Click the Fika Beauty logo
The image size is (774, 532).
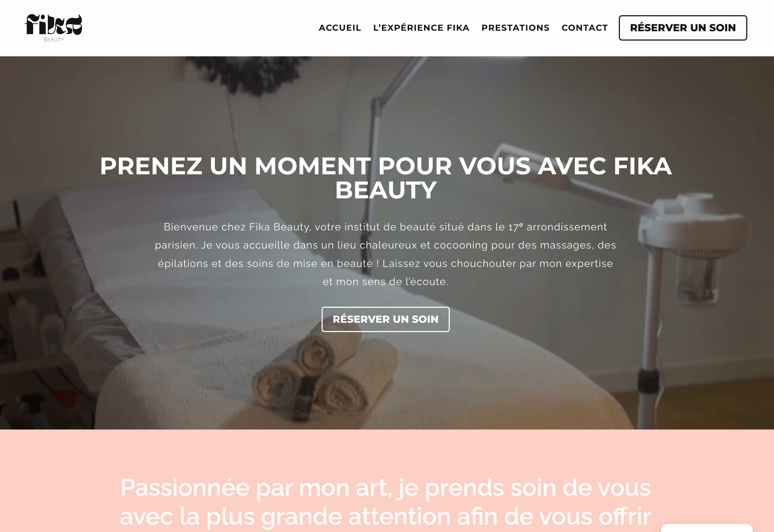click(x=54, y=28)
